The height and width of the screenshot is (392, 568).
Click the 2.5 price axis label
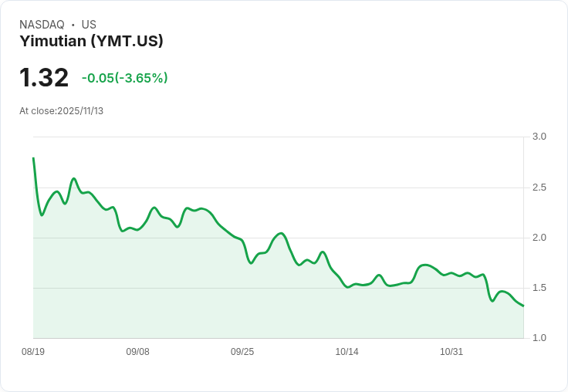click(x=539, y=188)
